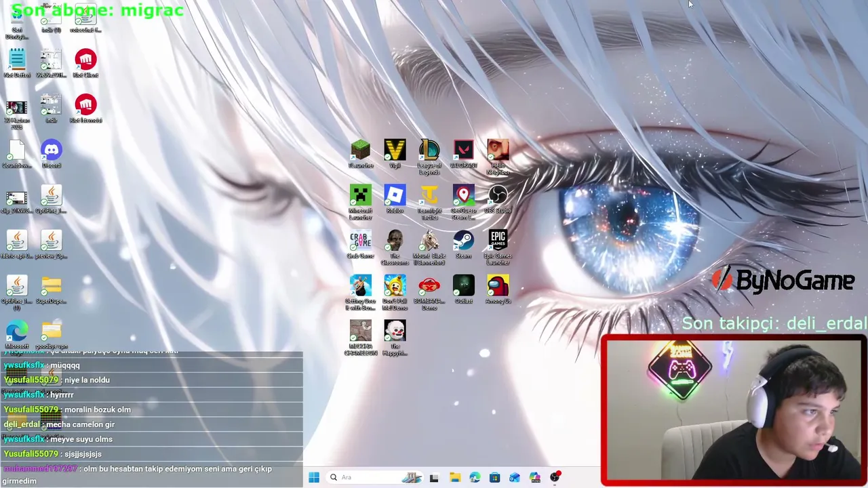The height and width of the screenshot is (488, 868).
Task: Launch Microsoft Edge from the taskbar
Action: [475, 477]
